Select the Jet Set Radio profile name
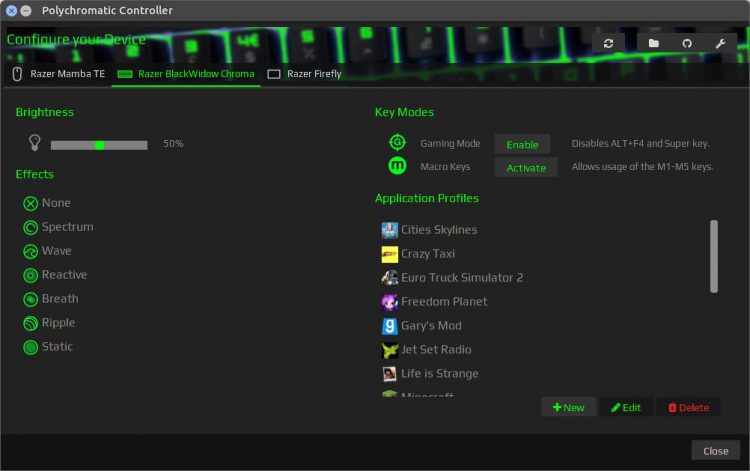 [x=436, y=350]
